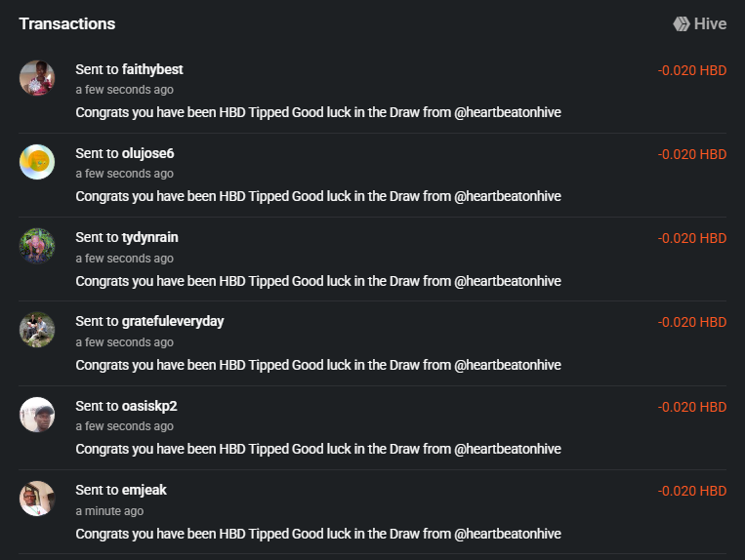Screen dimensions: 745x560
Task: Select oasiskp2's profile avatar
Action: (x=37, y=415)
